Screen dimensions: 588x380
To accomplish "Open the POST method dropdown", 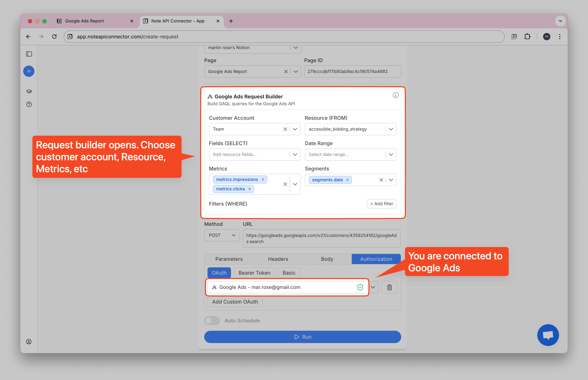I will (222, 235).
